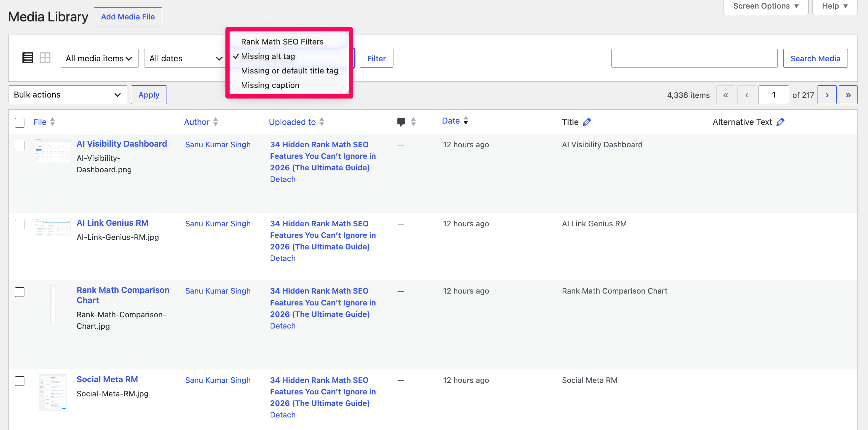Expand Screen Options panel
This screenshot has height=430, width=868.
pyautogui.click(x=765, y=6)
